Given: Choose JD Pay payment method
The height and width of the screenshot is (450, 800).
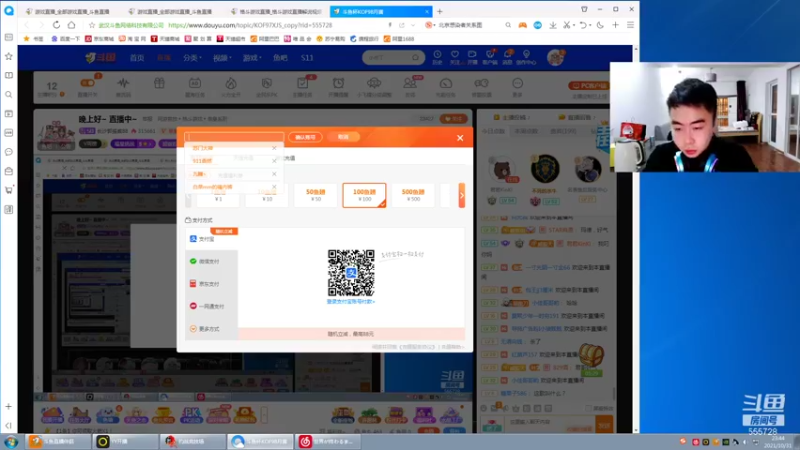Looking at the screenshot, I should click(211, 284).
